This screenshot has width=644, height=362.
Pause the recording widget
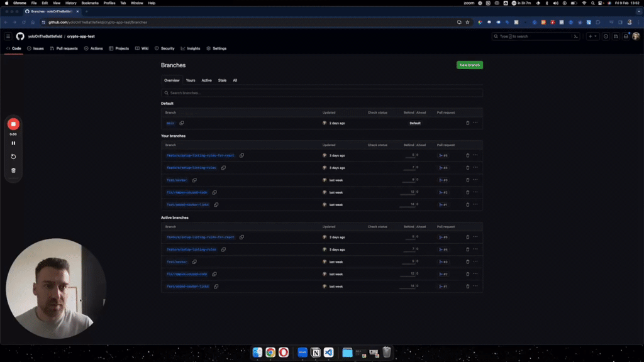pos(13,143)
